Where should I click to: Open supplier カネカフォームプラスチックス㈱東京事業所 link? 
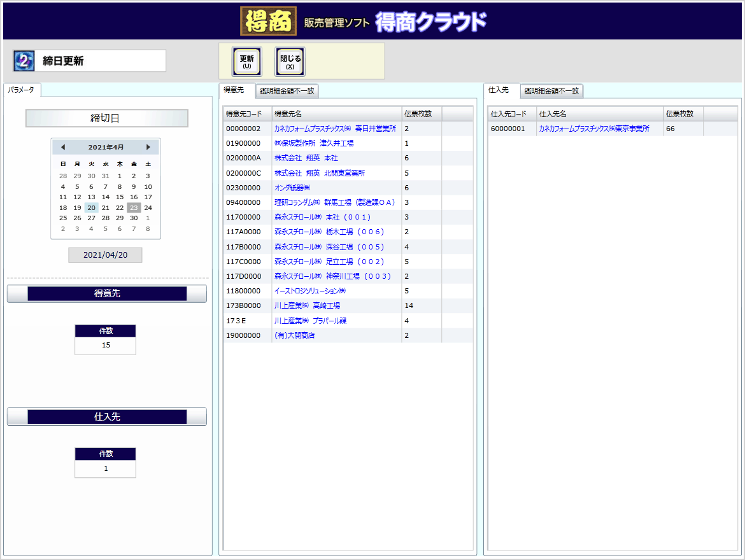[x=593, y=129]
